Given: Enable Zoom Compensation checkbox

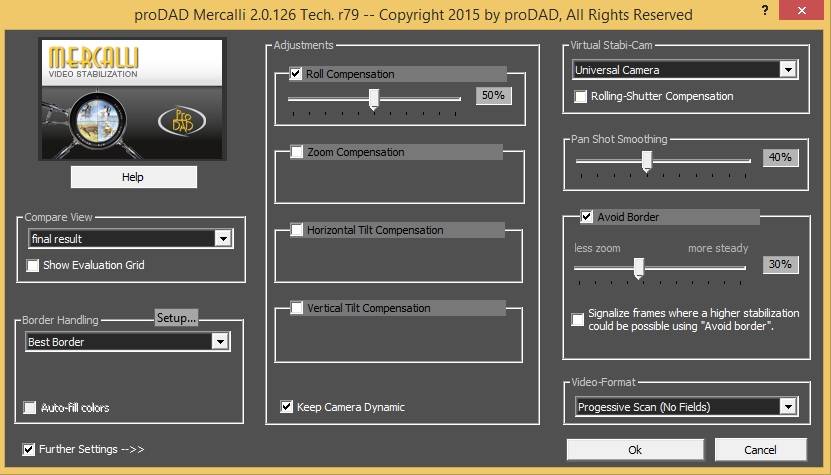Looking at the screenshot, I should tap(297, 152).
